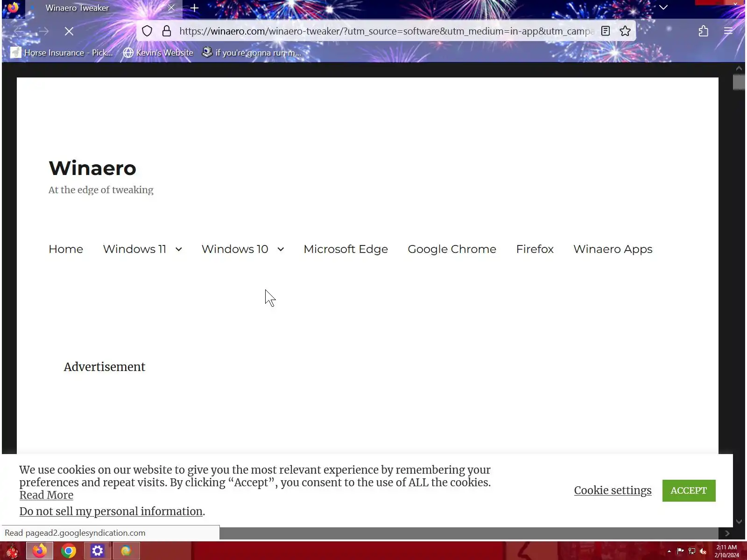The image size is (747, 560).
Task: Click the scroll right arrow on horizontal scrollbar
Action: (x=727, y=533)
